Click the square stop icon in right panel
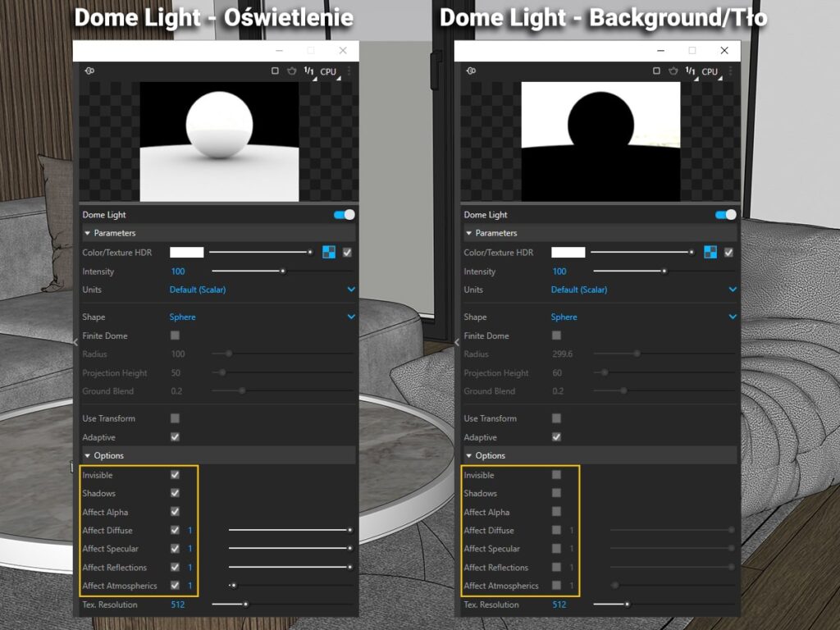Screen dimensions: 840x630 [657, 71]
